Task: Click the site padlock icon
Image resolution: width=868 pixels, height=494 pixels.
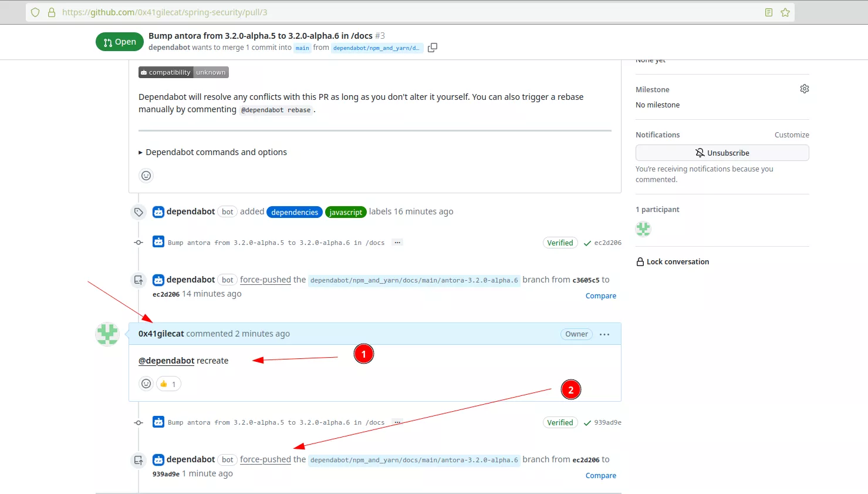Action: click(52, 12)
